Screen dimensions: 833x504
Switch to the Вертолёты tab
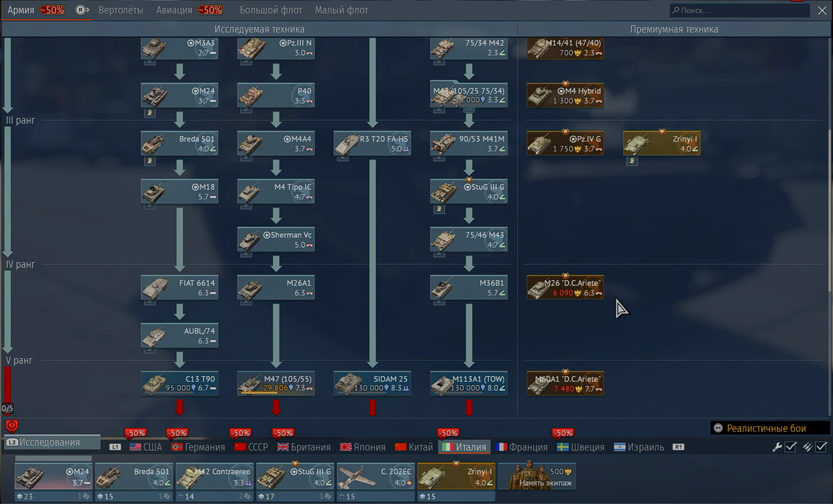tap(121, 10)
